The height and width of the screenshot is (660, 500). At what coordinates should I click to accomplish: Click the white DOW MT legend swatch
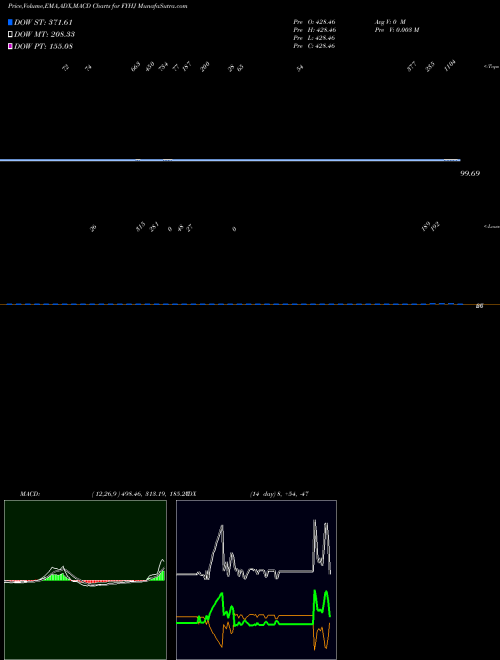pyautogui.click(x=10, y=34)
